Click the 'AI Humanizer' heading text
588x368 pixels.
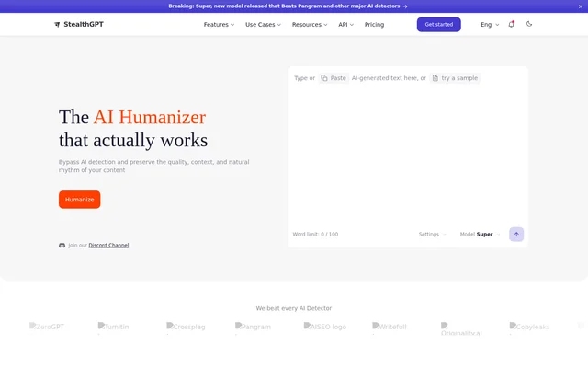(x=150, y=117)
